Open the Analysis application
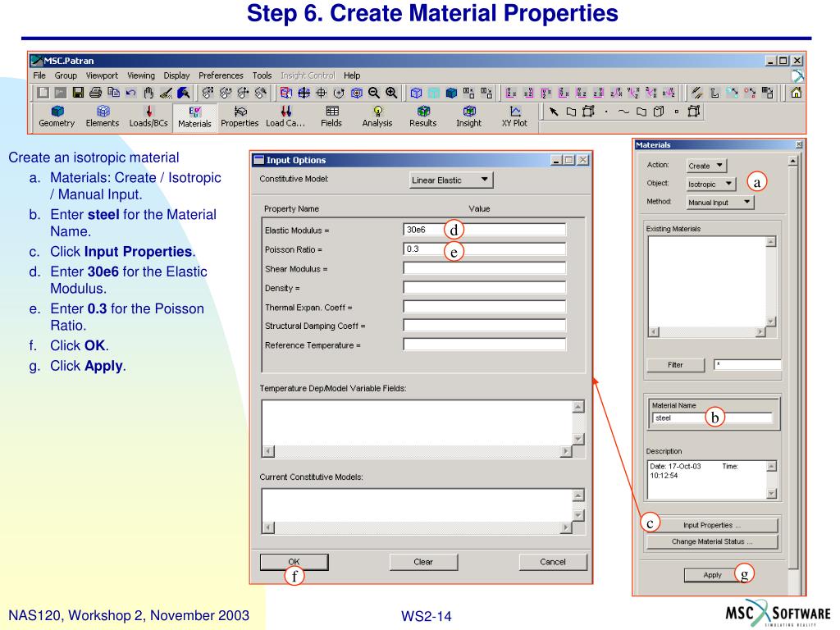The height and width of the screenshot is (630, 840). [377, 116]
